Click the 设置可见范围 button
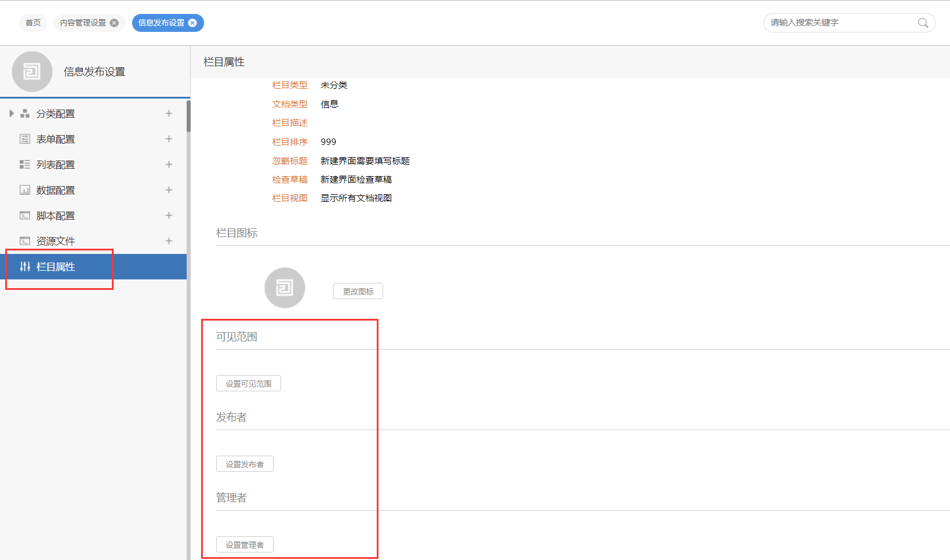Image resolution: width=950 pixels, height=560 pixels. pos(248,384)
